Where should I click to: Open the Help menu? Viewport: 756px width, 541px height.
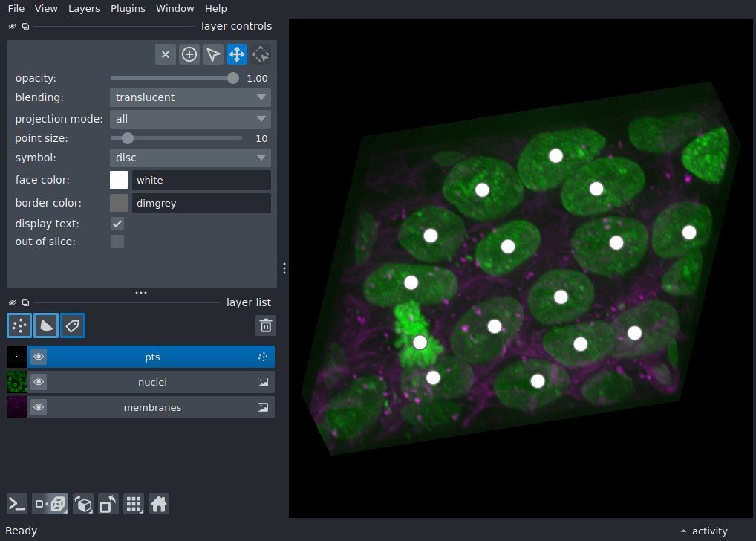(215, 9)
